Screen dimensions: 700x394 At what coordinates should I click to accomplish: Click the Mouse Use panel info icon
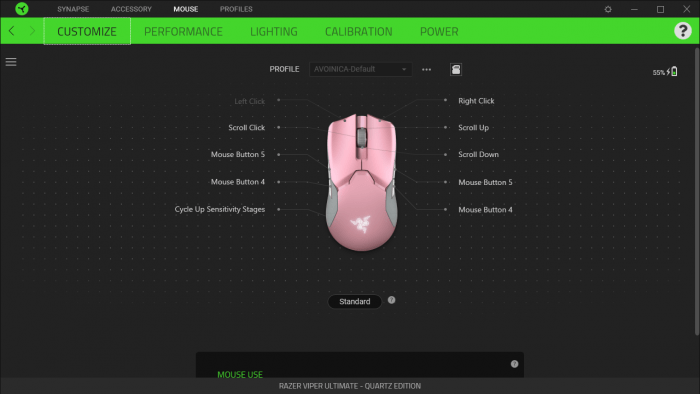pos(514,364)
